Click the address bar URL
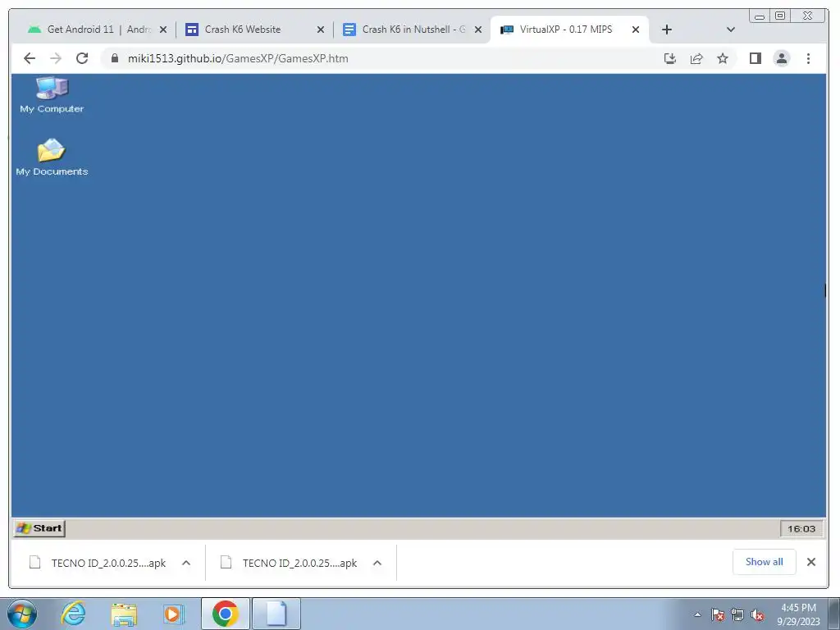 tap(238, 58)
